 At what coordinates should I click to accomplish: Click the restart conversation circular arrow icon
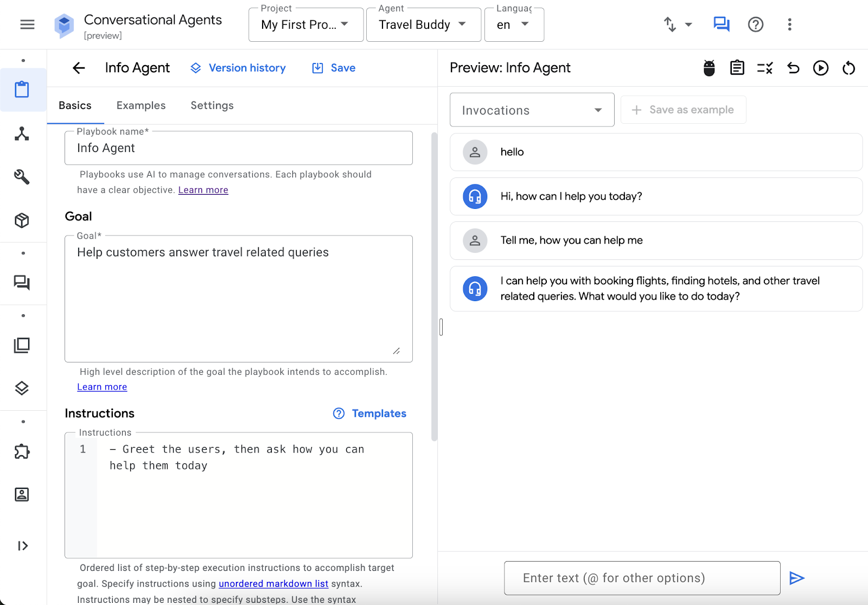848,68
